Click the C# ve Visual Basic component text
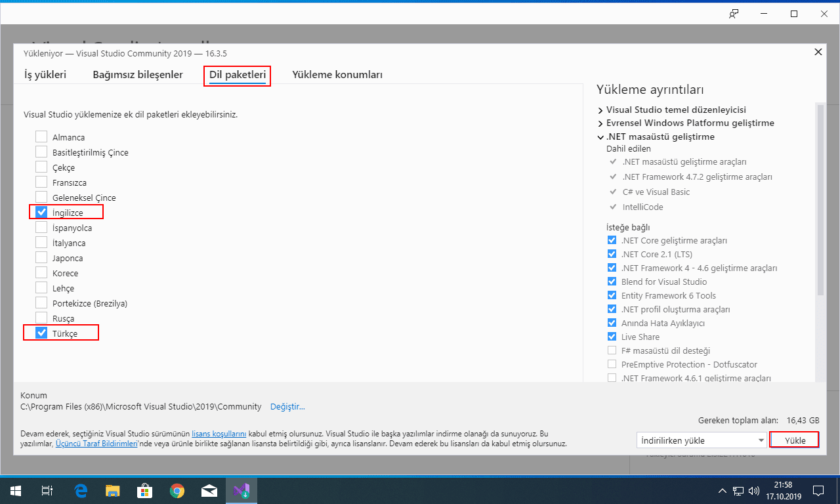 656,192
